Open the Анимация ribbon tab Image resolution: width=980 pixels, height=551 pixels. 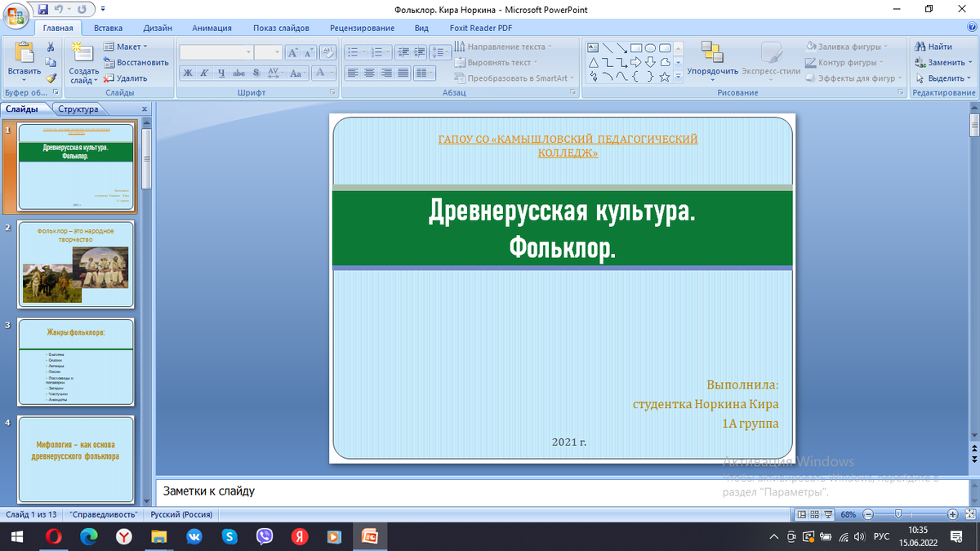click(212, 28)
